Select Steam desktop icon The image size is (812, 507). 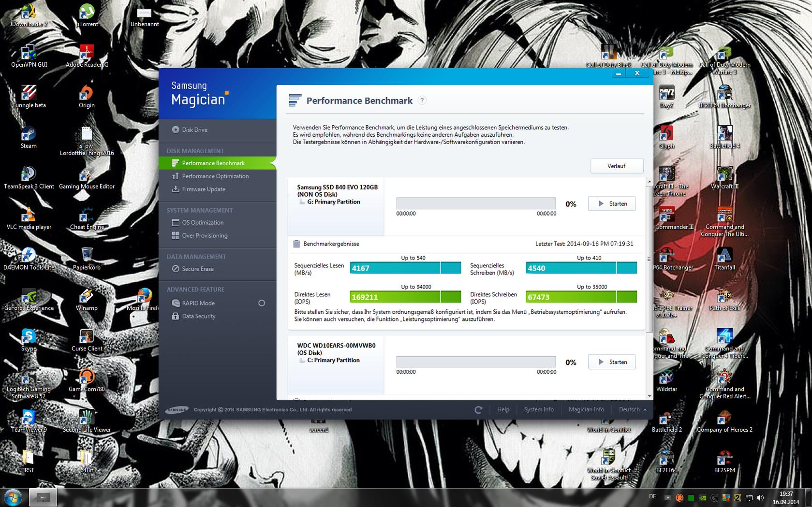click(29, 137)
